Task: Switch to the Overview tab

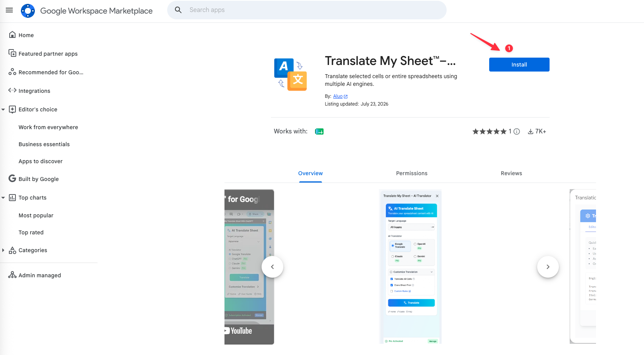Action: point(310,173)
